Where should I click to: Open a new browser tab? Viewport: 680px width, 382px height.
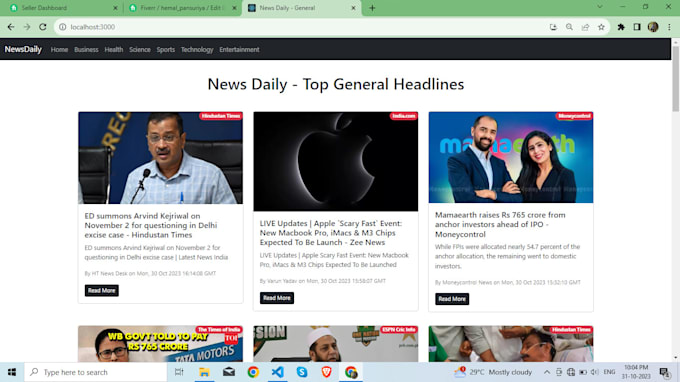(x=372, y=8)
